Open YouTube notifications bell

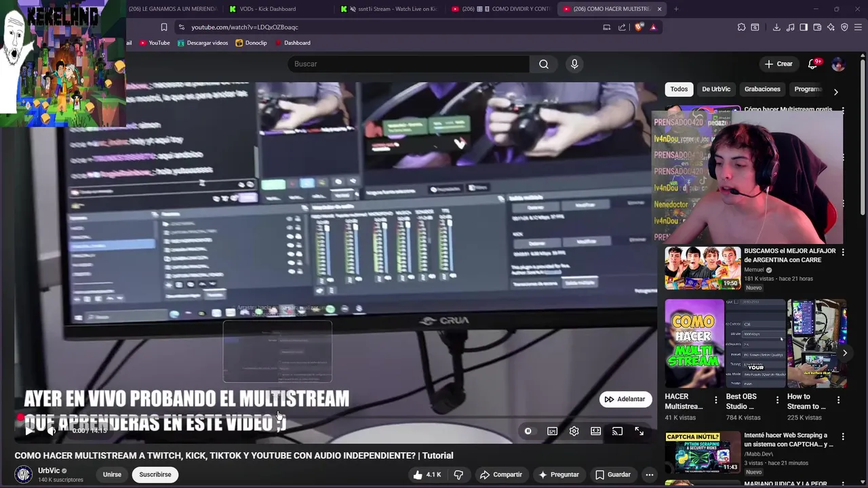click(x=813, y=64)
